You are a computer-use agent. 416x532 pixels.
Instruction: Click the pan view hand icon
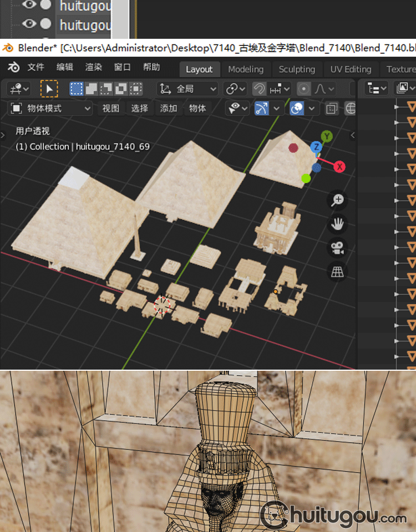point(337,224)
